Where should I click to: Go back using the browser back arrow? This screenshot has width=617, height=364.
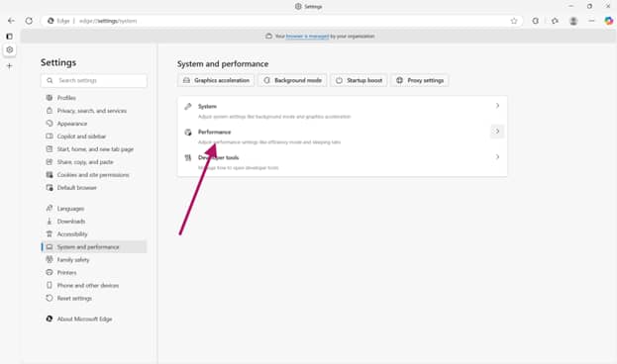[11, 21]
